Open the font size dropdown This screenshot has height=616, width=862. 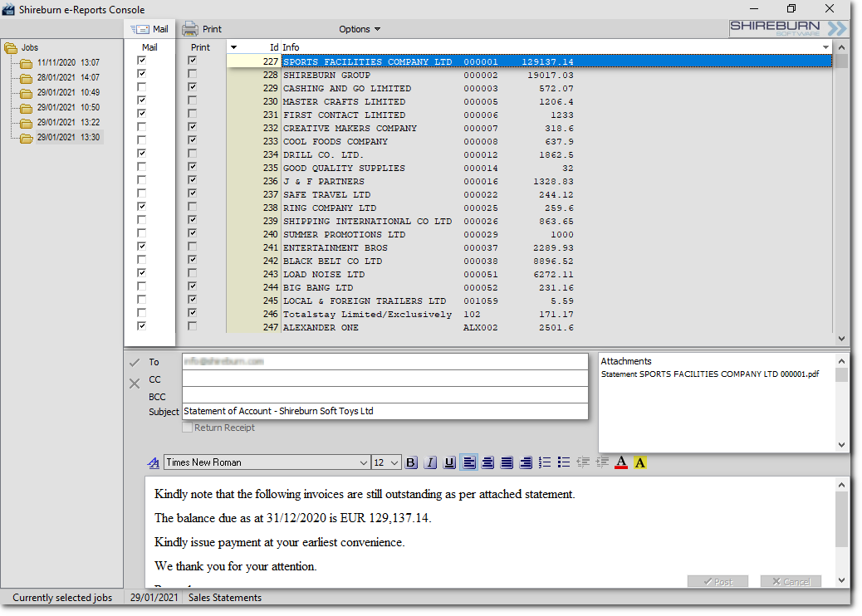(x=394, y=462)
